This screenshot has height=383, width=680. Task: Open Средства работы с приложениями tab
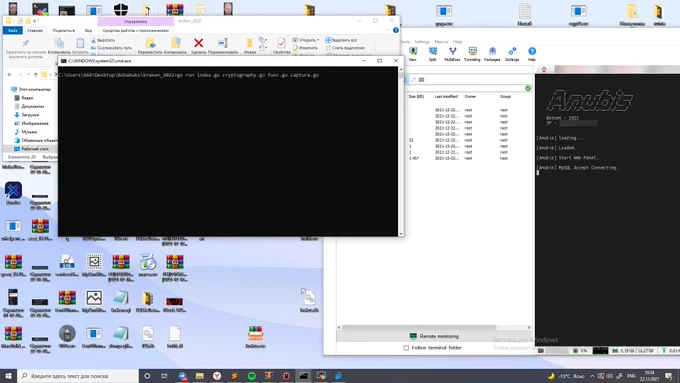tap(136, 30)
